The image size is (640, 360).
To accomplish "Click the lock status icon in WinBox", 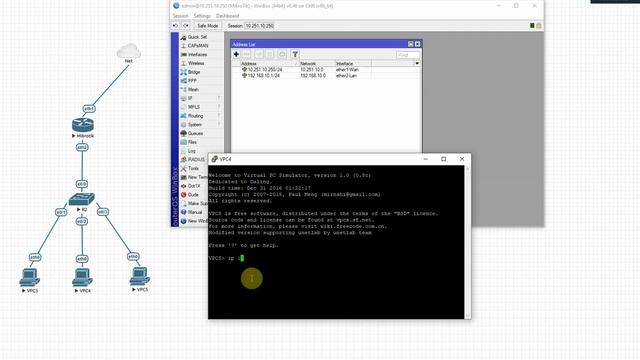I will (539, 26).
